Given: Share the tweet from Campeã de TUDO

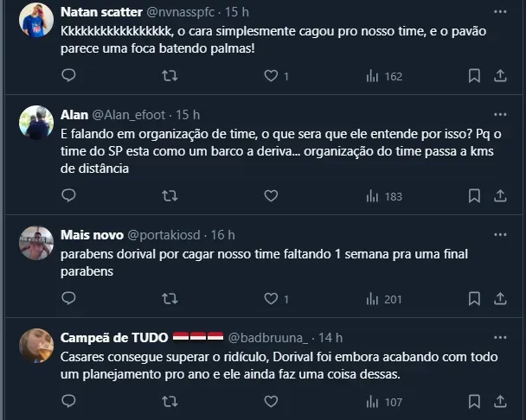Looking at the screenshot, I should pos(499,402).
